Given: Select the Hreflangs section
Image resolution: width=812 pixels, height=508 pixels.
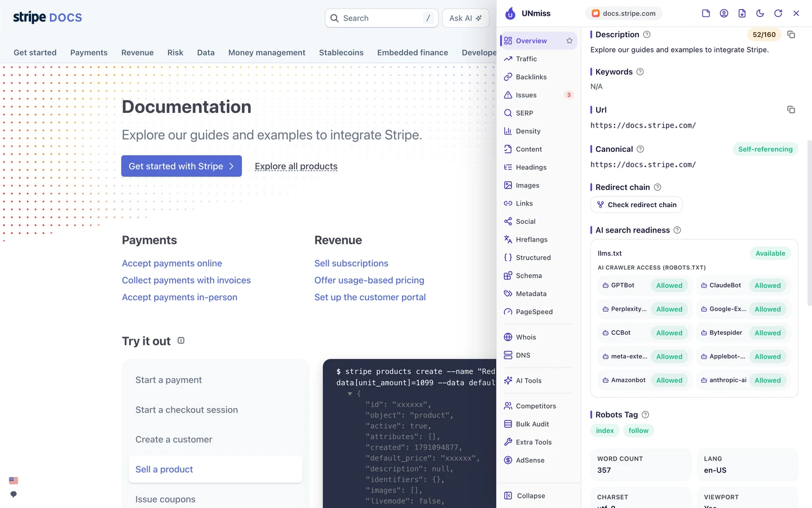Looking at the screenshot, I should point(539,239).
